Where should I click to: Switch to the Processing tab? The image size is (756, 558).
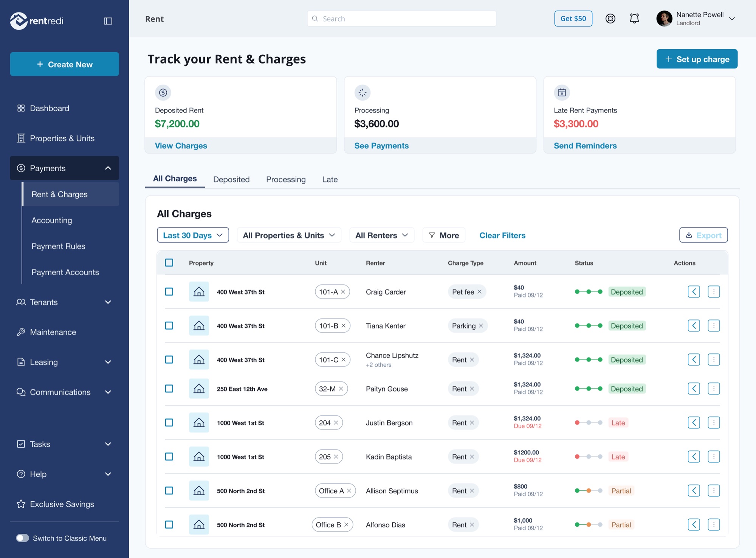tap(286, 180)
